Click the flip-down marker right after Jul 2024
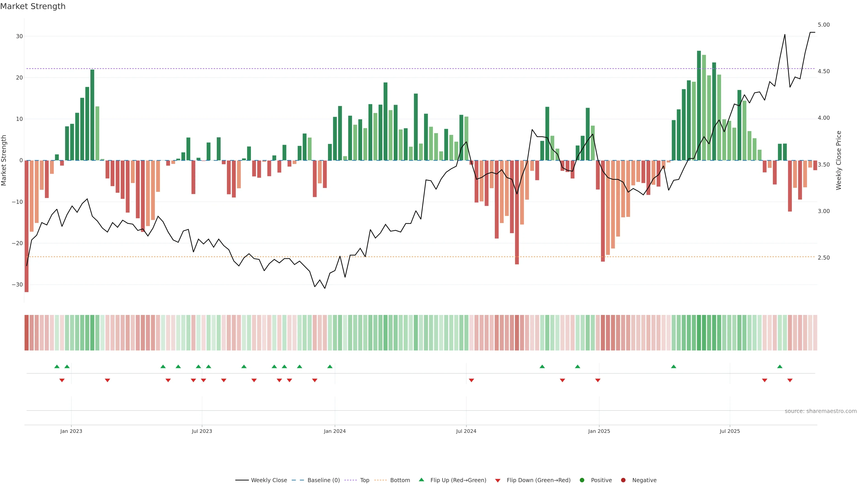Viewport: 868px width, 488px height. pyautogui.click(x=471, y=380)
